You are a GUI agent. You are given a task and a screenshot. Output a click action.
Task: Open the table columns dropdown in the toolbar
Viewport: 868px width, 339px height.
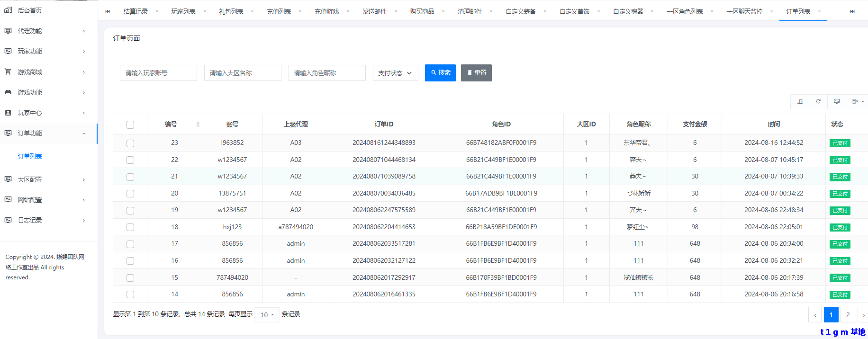tap(858, 101)
